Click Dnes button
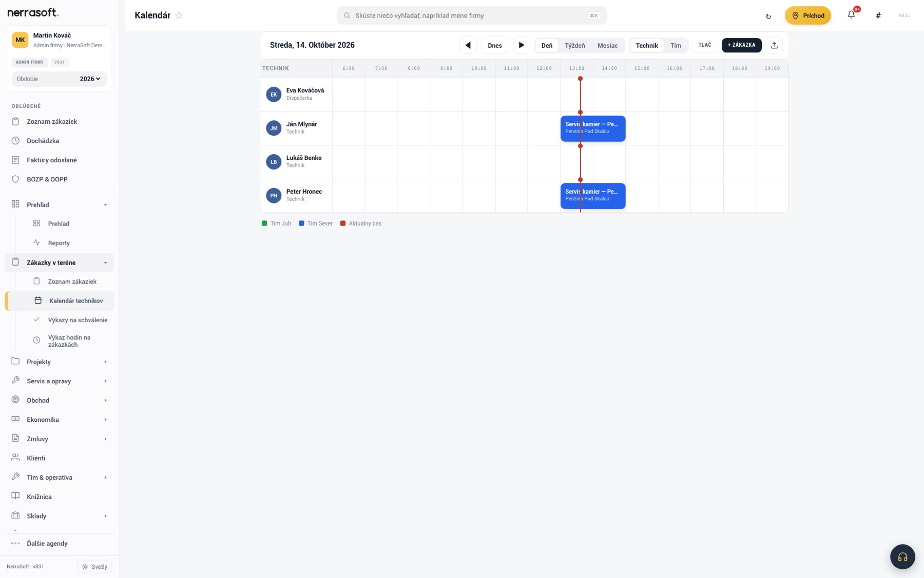 tap(494, 45)
